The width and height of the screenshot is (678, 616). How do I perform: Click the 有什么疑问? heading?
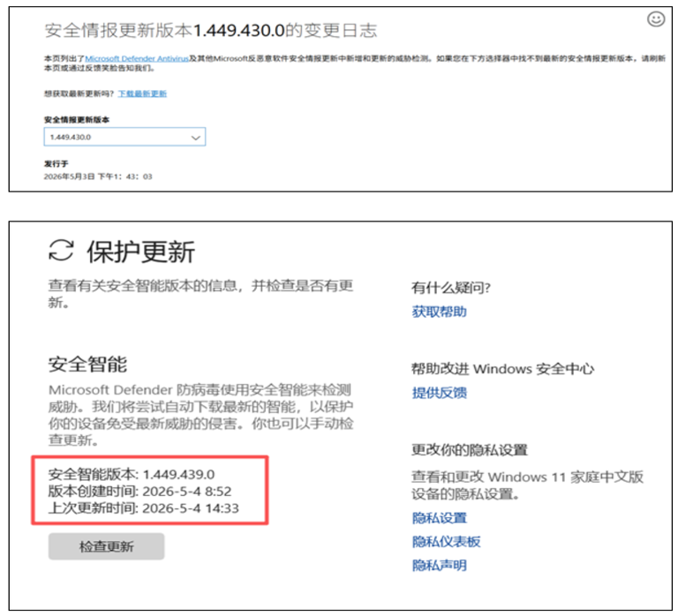[451, 288]
